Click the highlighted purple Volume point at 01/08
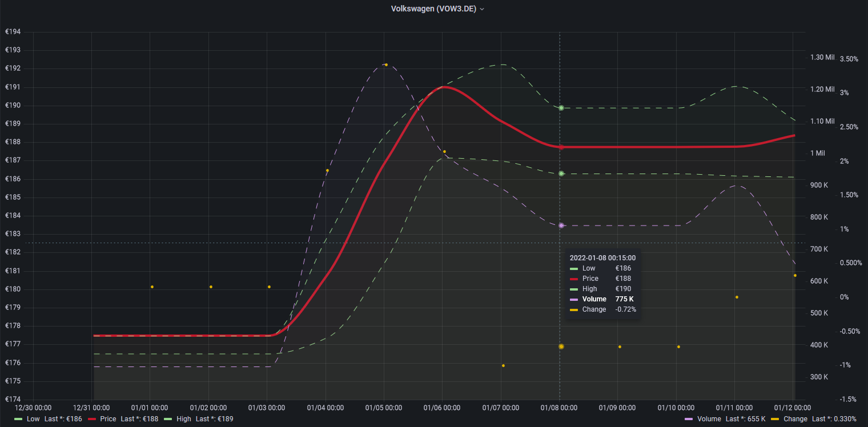This screenshot has height=427, width=868. [x=561, y=225]
